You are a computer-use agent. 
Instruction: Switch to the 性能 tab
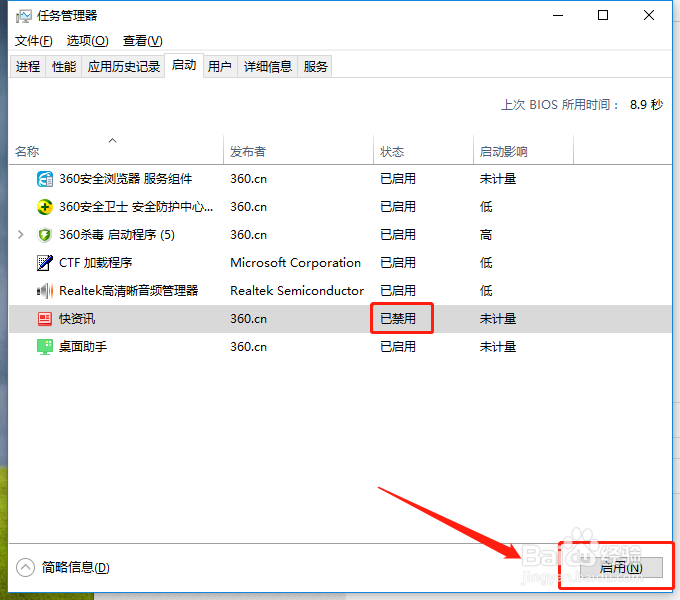(64, 66)
